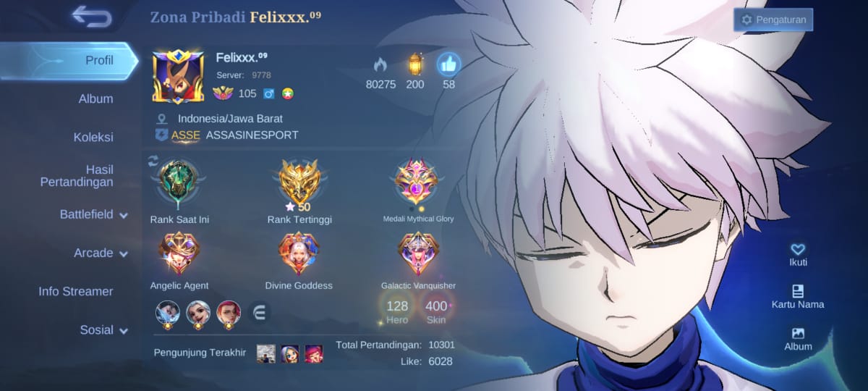Viewport: 868px width, 391px height.
Task: Open Album icon on right side
Action: tap(798, 333)
